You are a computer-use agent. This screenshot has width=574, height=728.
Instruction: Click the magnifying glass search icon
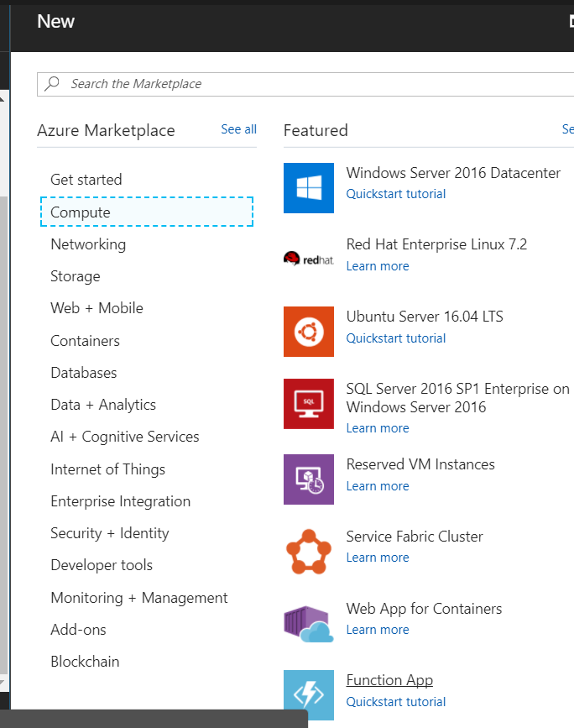[x=52, y=84]
